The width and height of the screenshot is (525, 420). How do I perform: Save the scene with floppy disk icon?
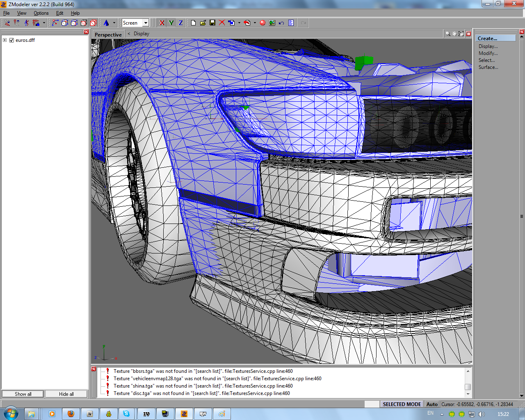click(212, 23)
